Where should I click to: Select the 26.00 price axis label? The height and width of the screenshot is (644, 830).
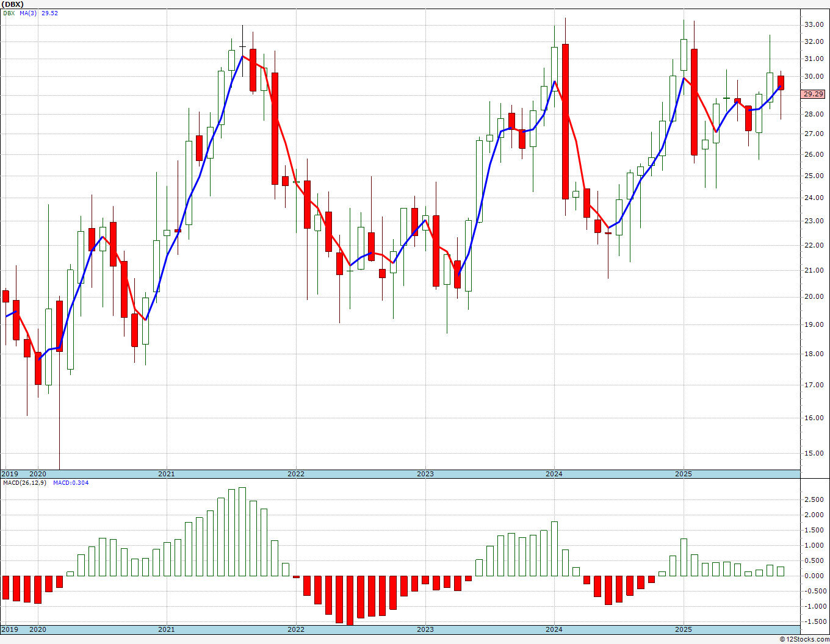[x=814, y=155]
